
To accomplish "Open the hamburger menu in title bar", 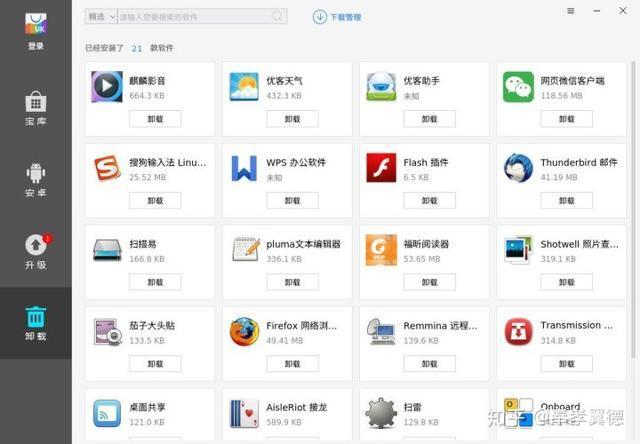I will click(571, 11).
